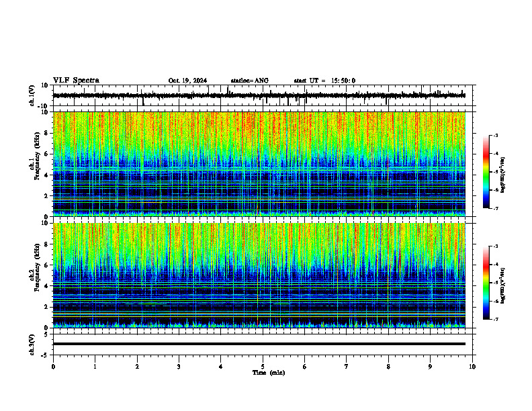
Task: Click the "10" tick ending the time axis
Action: pyautogui.click(x=472, y=367)
